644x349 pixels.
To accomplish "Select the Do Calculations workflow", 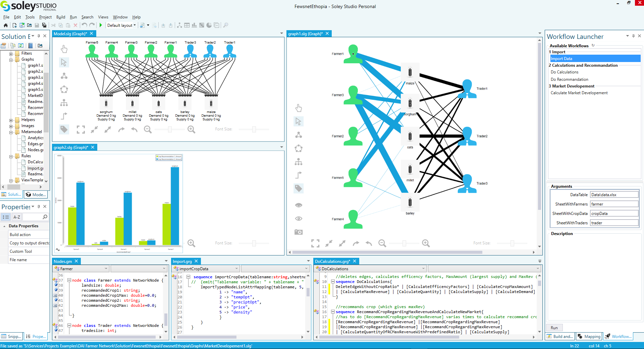I will (565, 72).
